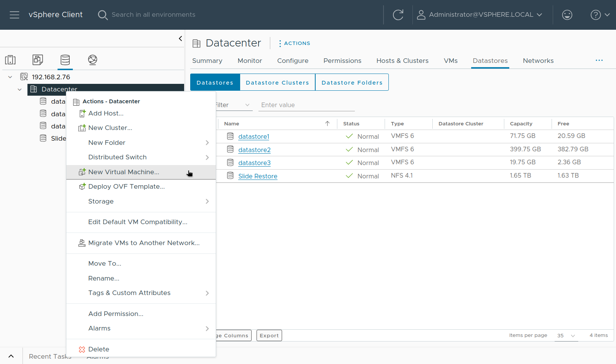Open the Items per page dropdown
Viewport: 616px width, 364px height.
(566, 335)
